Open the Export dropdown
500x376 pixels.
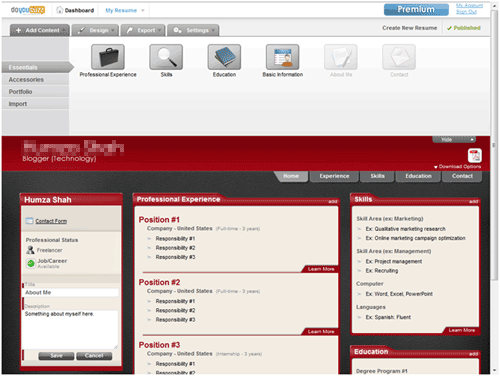coord(143,30)
